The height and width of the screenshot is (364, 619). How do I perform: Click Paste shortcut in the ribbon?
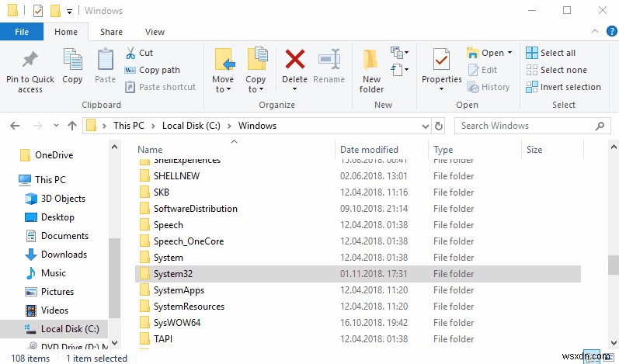pos(160,87)
